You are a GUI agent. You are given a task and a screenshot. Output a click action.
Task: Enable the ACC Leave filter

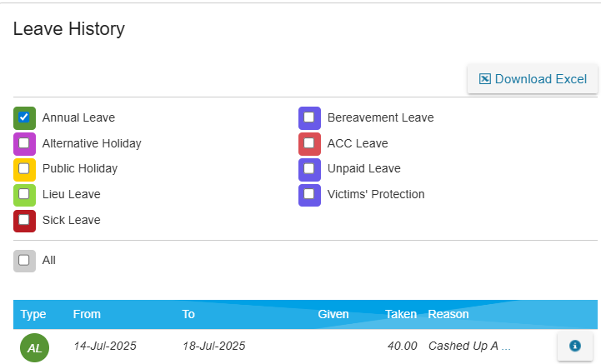coord(309,143)
